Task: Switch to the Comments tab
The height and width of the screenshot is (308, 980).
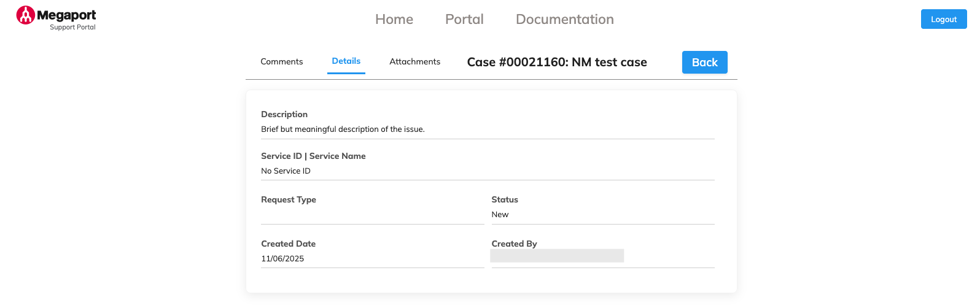Action: [x=281, y=62]
